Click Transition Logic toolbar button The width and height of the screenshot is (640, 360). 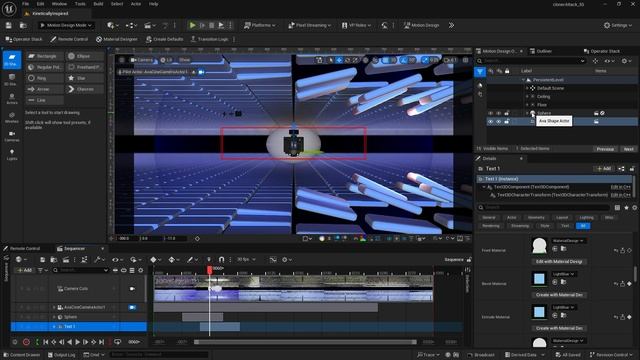pos(209,39)
